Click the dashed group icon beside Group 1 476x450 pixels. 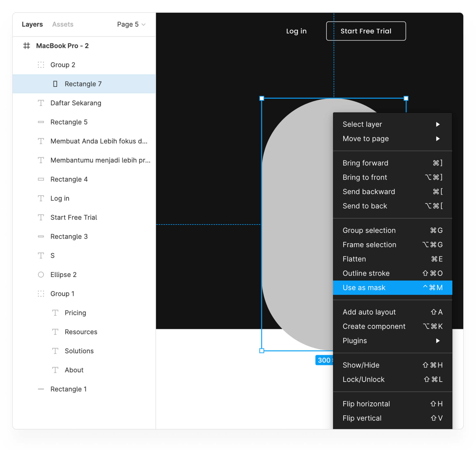pos(41,294)
